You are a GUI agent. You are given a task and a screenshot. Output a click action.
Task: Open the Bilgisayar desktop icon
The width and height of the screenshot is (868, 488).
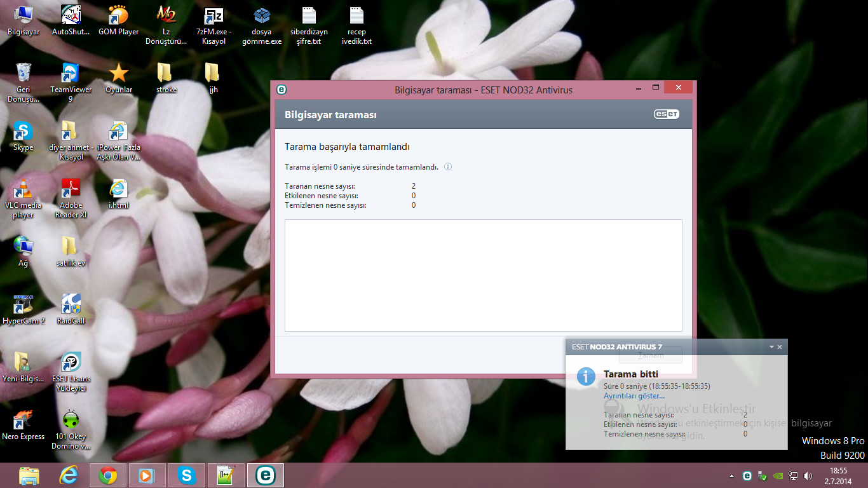pyautogui.click(x=24, y=21)
